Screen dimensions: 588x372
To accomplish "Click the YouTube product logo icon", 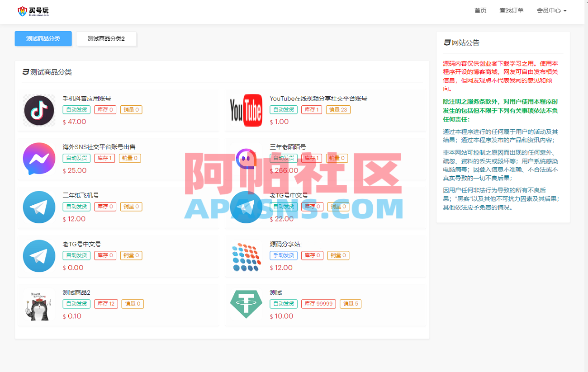I will [x=246, y=110].
